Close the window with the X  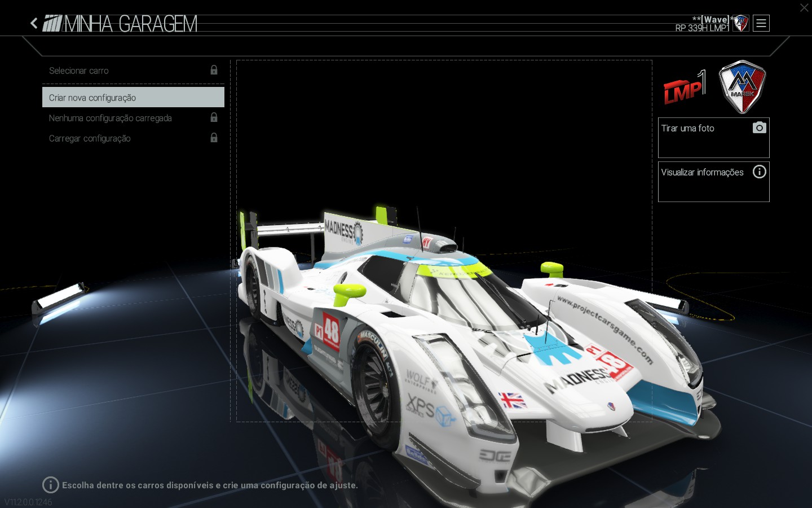[x=804, y=7]
